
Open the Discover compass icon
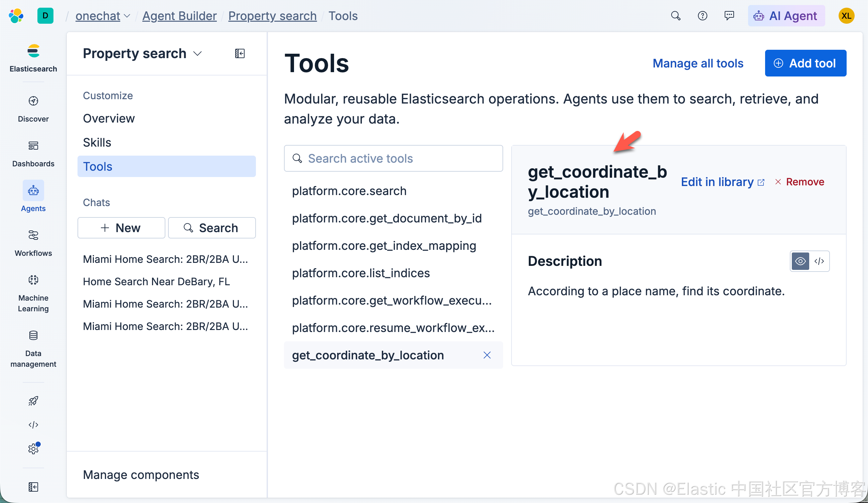33,101
